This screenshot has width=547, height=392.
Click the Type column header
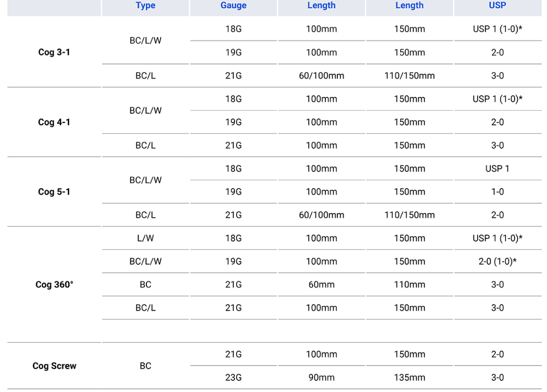(x=145, y=6)
